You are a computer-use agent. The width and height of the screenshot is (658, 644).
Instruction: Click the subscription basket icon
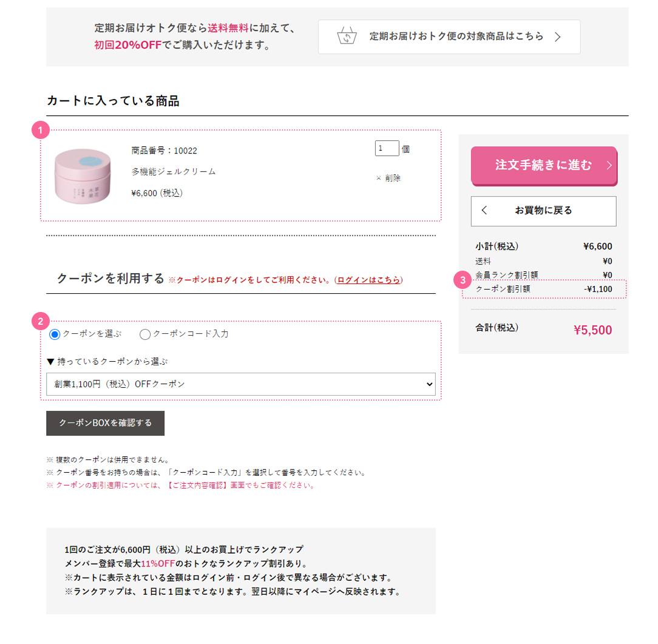(x=347, y=36)
